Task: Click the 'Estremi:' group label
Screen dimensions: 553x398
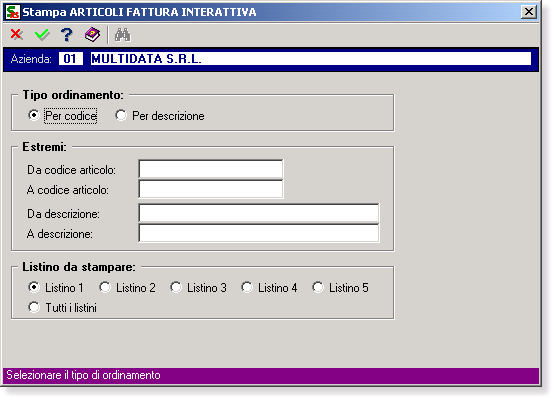Action: tap(44, 147)
